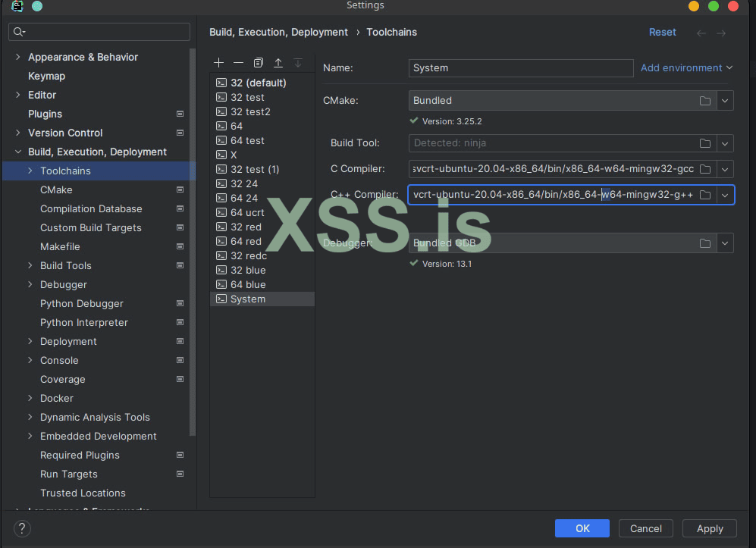Browse for CMake executable folder icon

pyautogui.click(x=705, y=101)
